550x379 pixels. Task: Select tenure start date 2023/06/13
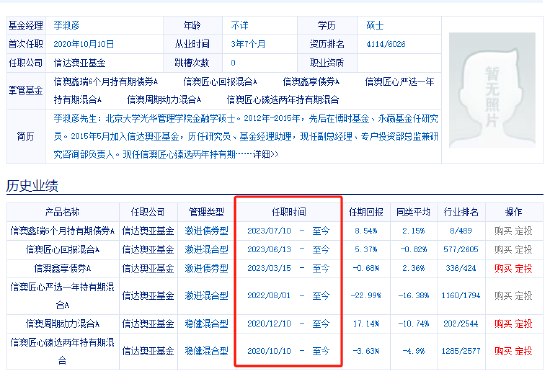pos(269,250)
